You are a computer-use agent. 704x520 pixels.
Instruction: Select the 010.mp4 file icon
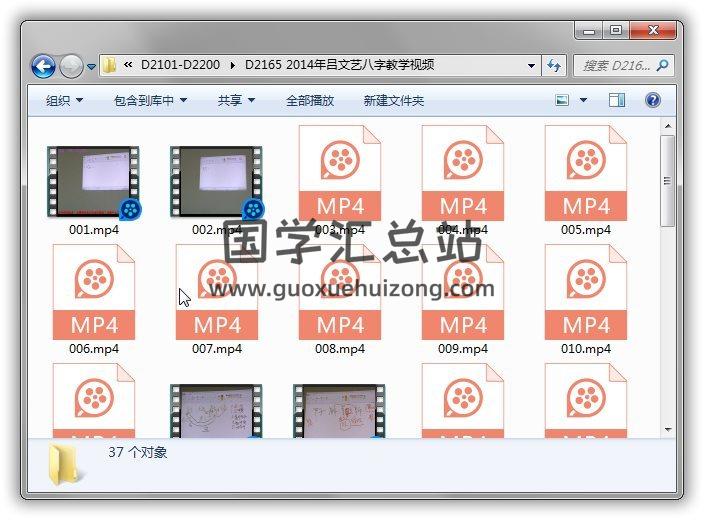click(x=586, y=292)
